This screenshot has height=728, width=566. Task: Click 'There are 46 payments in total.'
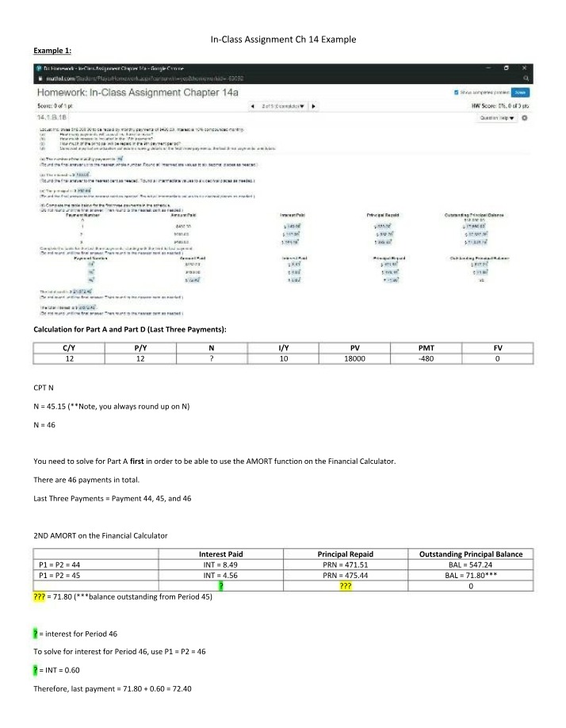(86, 480)
